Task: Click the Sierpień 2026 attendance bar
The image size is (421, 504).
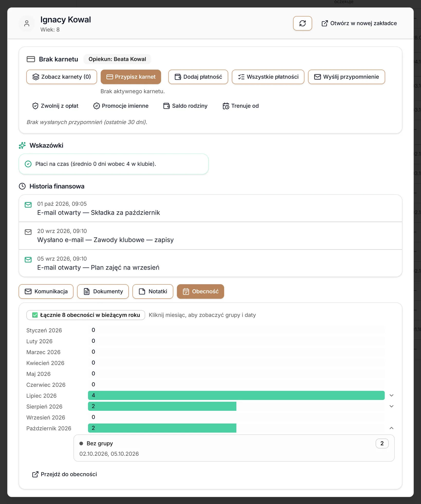Action: click(162, 406)
